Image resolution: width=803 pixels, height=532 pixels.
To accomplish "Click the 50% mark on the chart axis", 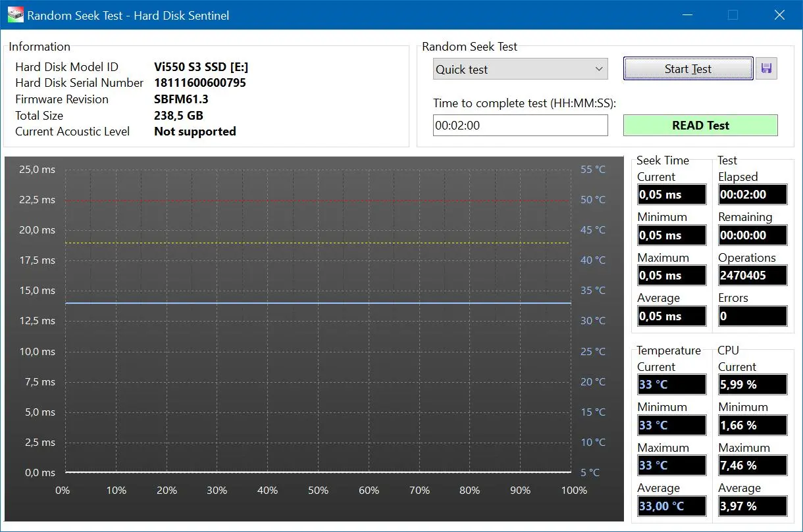I will (318, 491).
